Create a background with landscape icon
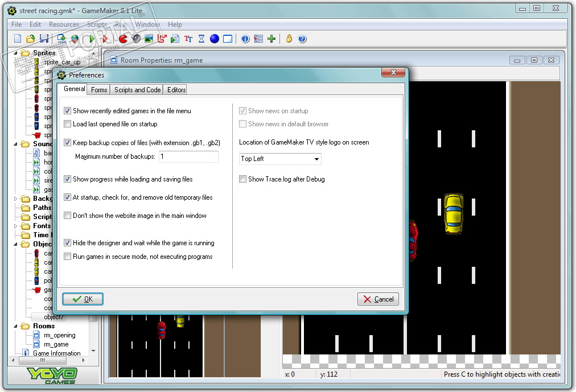The height and width of the screenshot is (392, 576). (x=149, y=39)
